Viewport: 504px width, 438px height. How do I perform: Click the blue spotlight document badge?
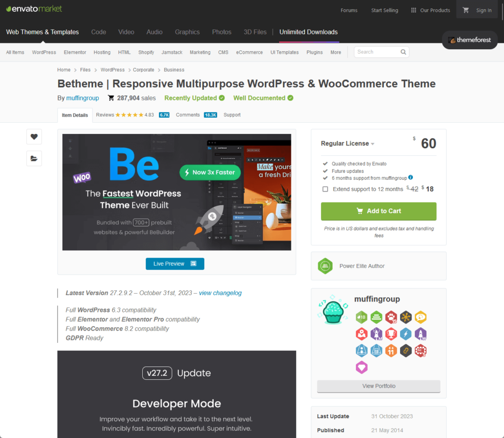point(377,351)
